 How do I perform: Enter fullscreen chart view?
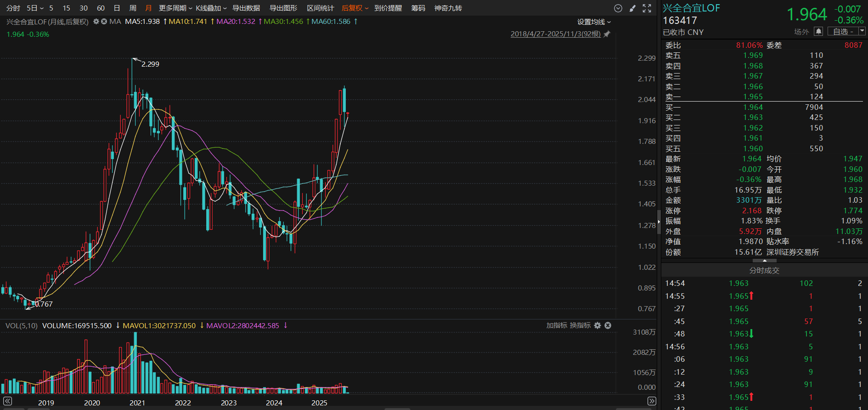(647, 8)
